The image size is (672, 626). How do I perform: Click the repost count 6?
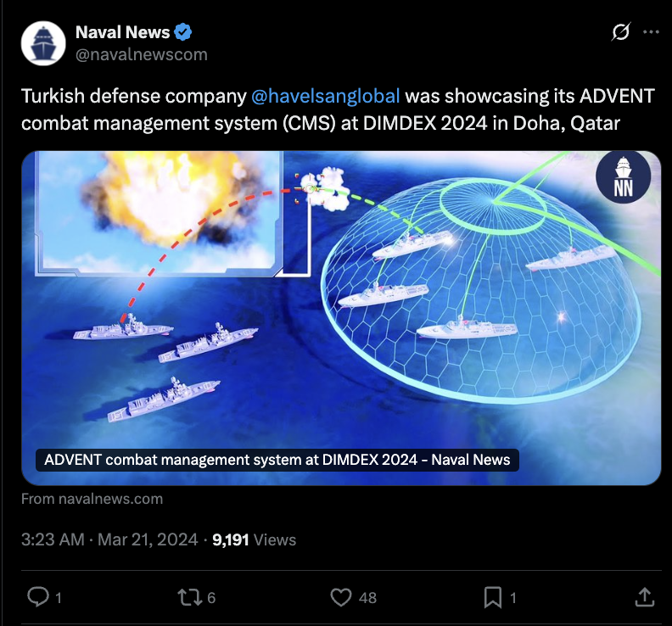[x=211, y=598]
